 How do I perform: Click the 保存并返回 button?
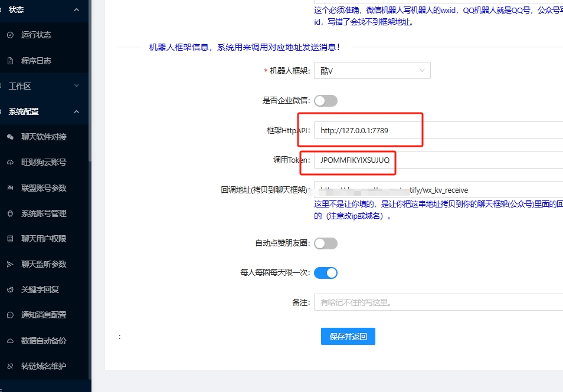coord(348,337)
